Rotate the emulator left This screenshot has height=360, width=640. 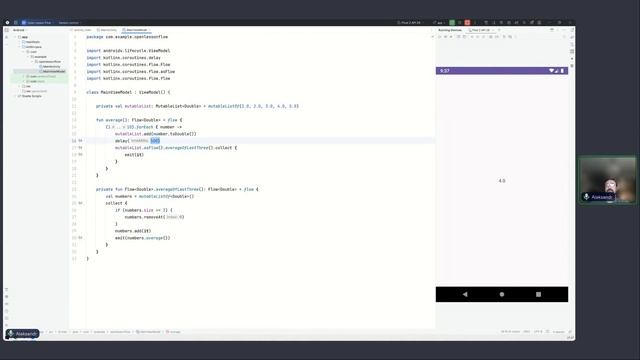pos(459,37)
